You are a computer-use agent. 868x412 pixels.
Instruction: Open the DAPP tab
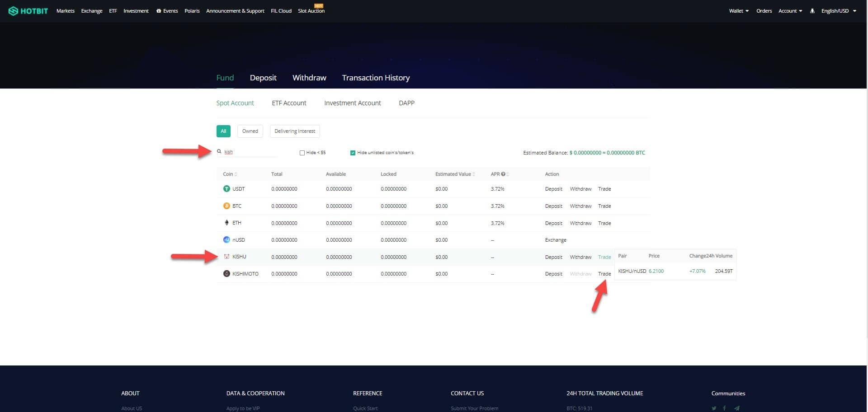pos(406,103)
